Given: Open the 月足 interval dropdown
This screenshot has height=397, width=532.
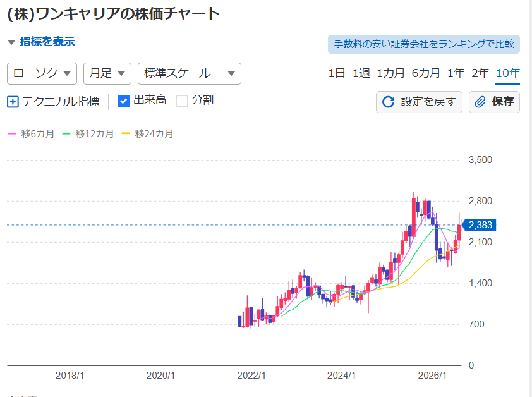Looking at the screenshot, I should click(107, 73).
